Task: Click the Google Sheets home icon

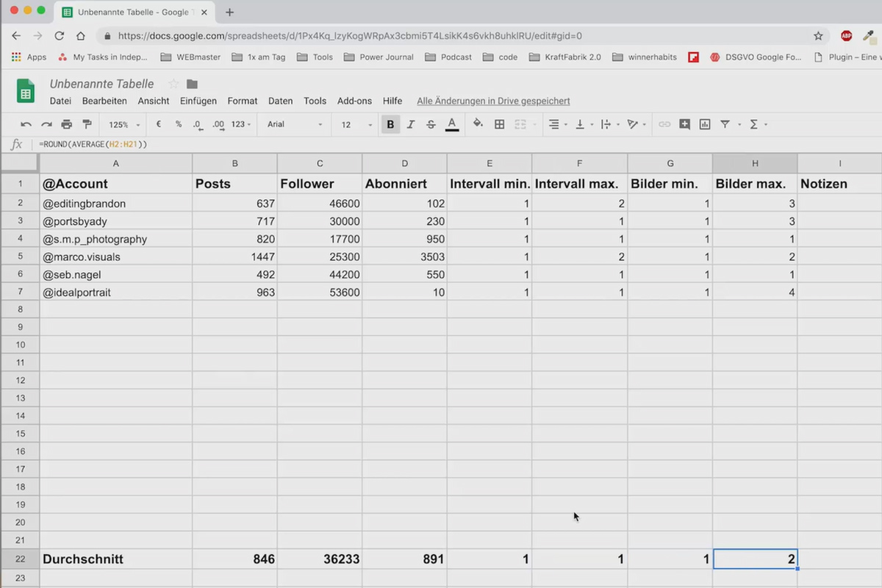Action: click(x=26, y=92)
